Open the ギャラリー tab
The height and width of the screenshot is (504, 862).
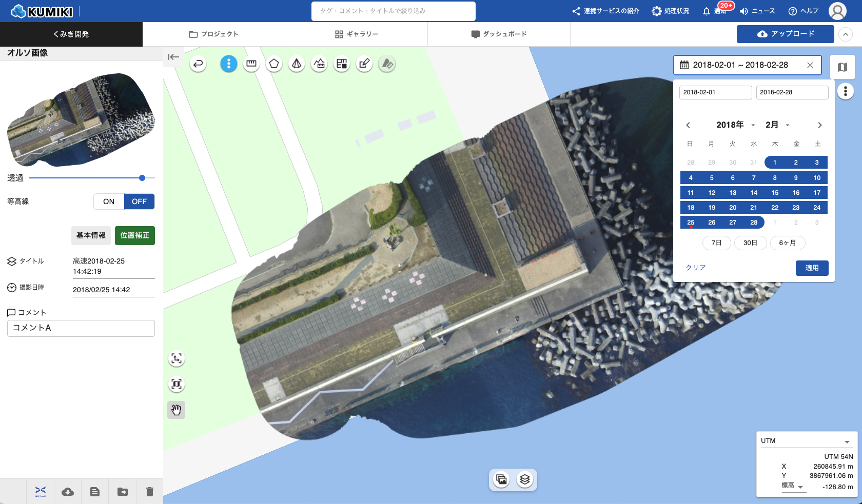pyautogui.click(x=357, y=34)
